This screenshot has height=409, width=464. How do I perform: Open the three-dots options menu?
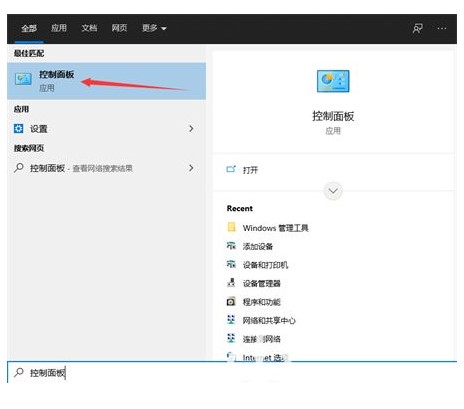(x=442, y=28)
